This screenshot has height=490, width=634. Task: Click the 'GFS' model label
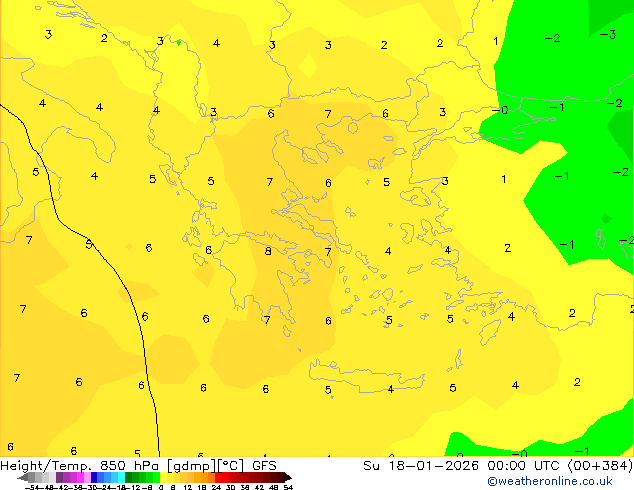pyautogui.click(x=264, y=465)
